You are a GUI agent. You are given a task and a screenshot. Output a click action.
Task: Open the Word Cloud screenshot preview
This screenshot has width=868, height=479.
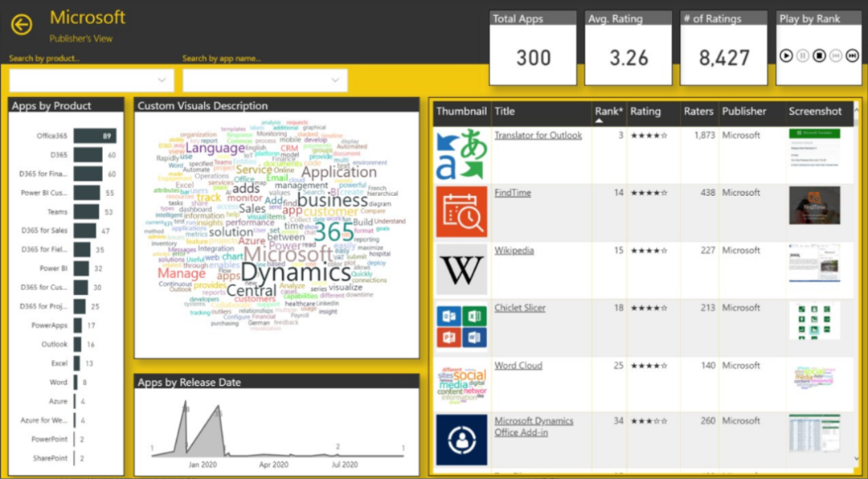pyautogui.click(x=813, y=379)
